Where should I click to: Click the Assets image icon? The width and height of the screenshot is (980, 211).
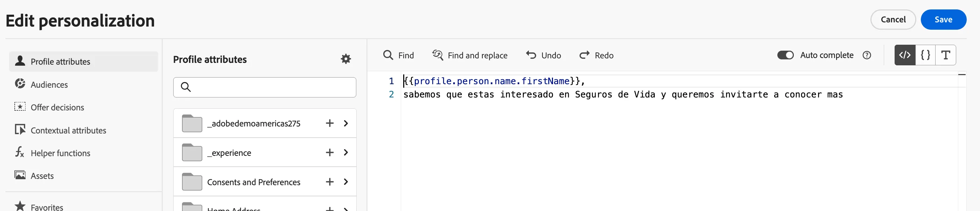coord(20,175)
